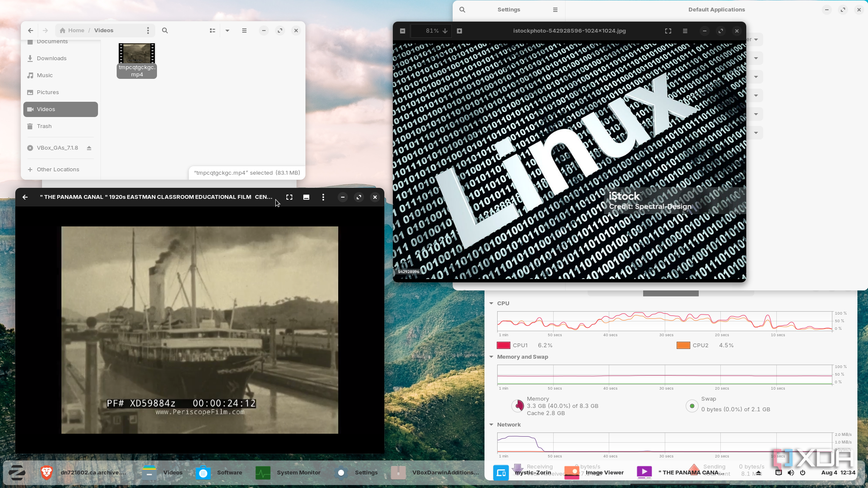868x488 pixels.
Task: Collapse Network section expander
Action: [491, 425]
